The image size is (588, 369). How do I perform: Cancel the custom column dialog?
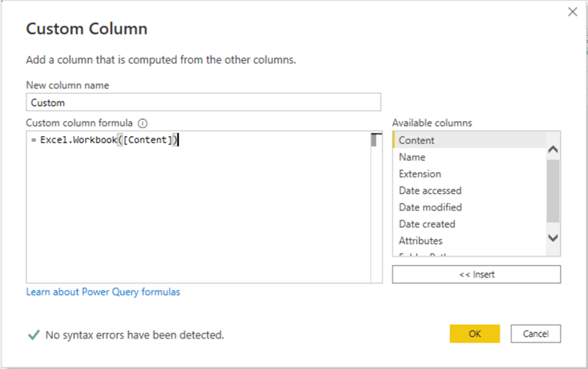[536, 334]
